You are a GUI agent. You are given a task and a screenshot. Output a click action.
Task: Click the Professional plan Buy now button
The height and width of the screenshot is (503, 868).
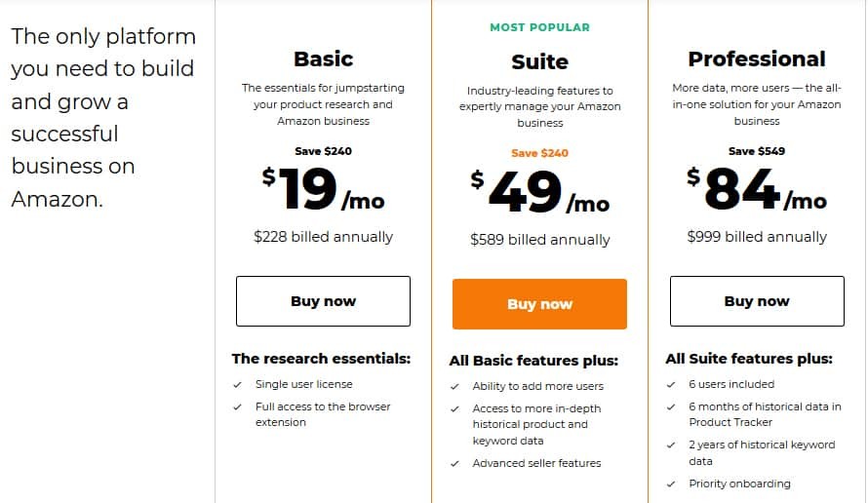(757, 301)
